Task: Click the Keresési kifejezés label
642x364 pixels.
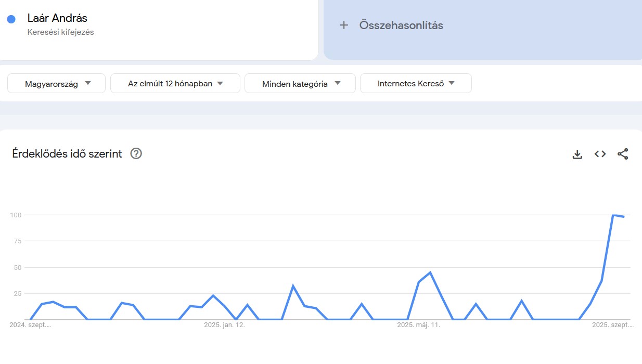Action: (61, 32)
